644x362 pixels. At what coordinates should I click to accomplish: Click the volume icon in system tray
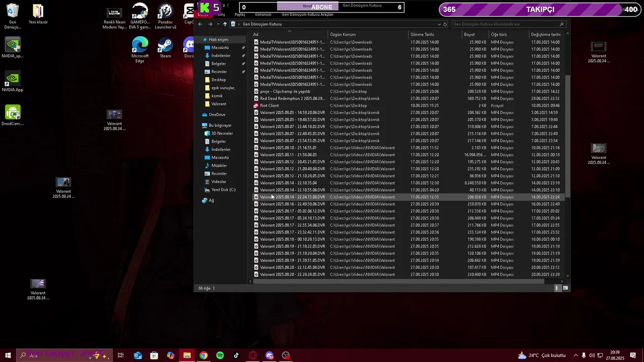pos(592,355)
